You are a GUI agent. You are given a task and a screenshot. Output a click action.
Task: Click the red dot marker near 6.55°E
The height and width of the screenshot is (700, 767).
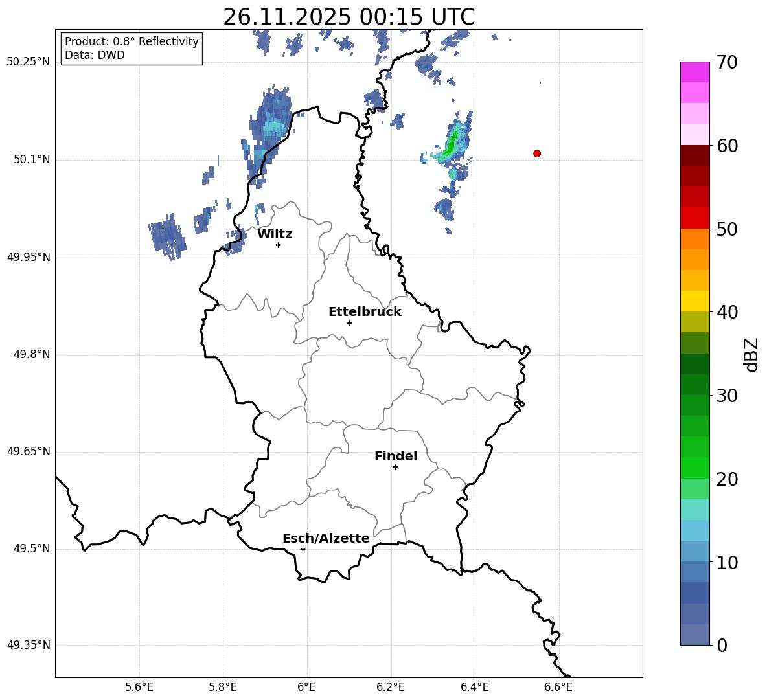tap(537, 153)
